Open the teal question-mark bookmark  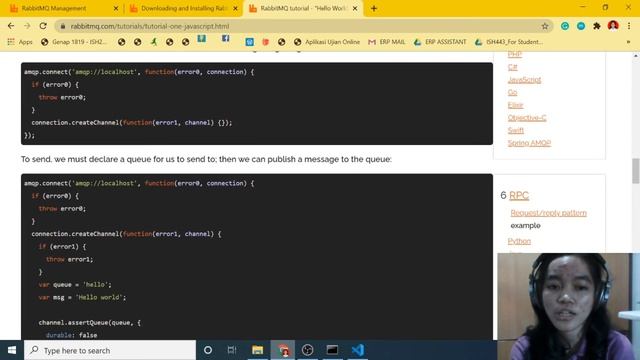202,38
